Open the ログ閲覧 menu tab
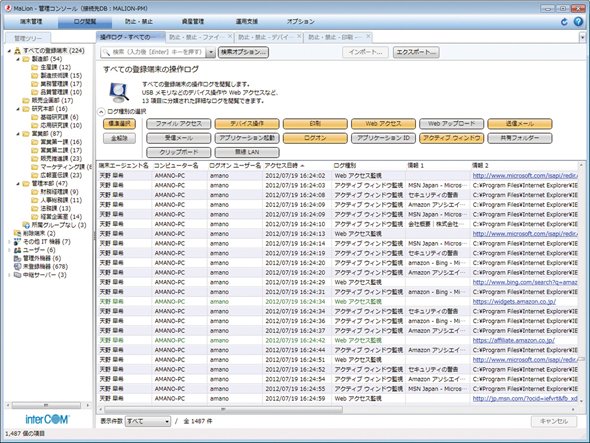590x443 pixels. [85, 21]
